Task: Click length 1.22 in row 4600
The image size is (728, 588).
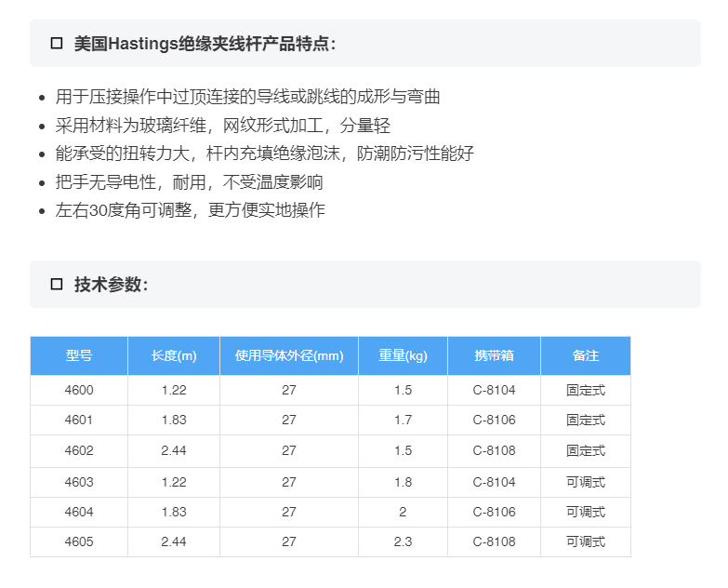Action: [x=174, y=390]
